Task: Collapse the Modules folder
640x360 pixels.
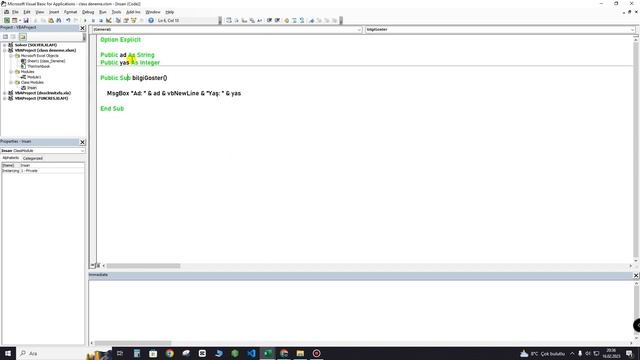Action: (11, 71)
